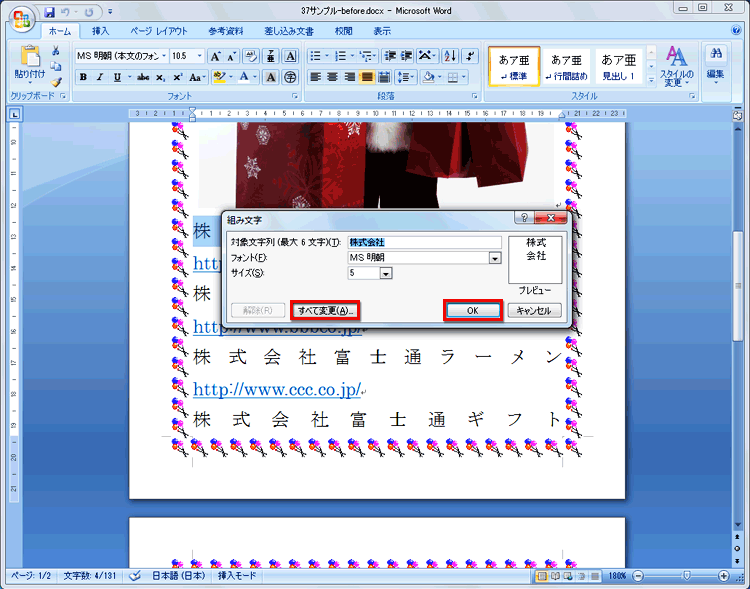Click the enclosed character icon
The height and width of the screenshot is (589, 750).
pyautogui.click(x=290, y=77)
